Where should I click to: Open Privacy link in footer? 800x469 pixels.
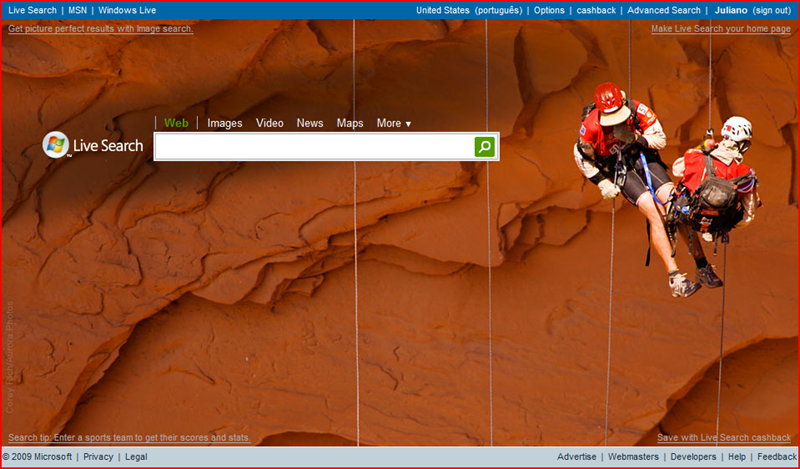point(98,457)
